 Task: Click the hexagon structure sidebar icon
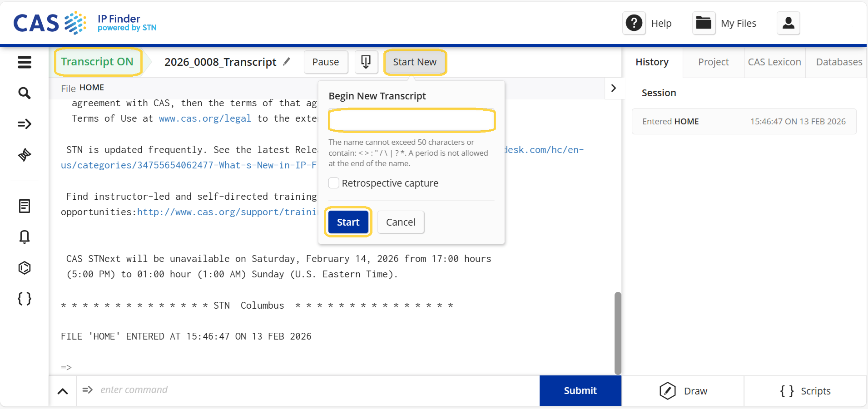pyautogui.click(x=25, y=268)
